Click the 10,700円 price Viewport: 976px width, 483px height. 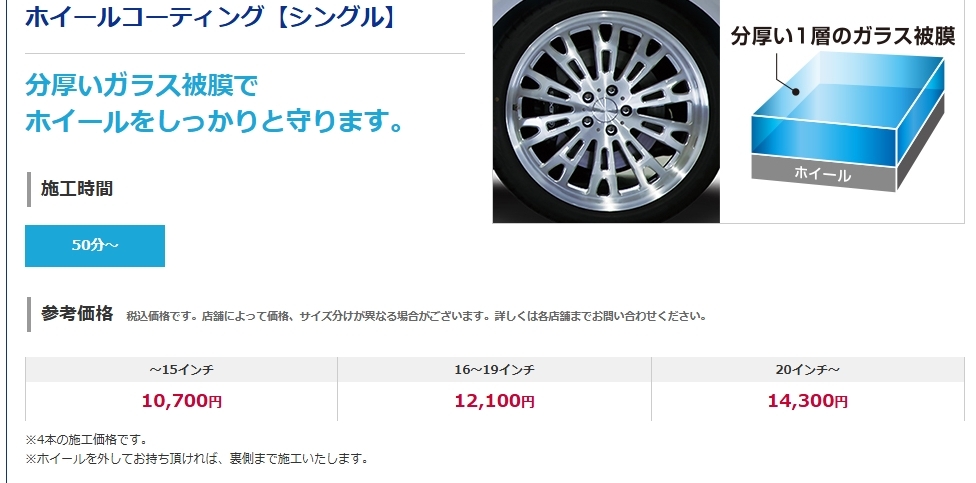(x=181, y=401)
